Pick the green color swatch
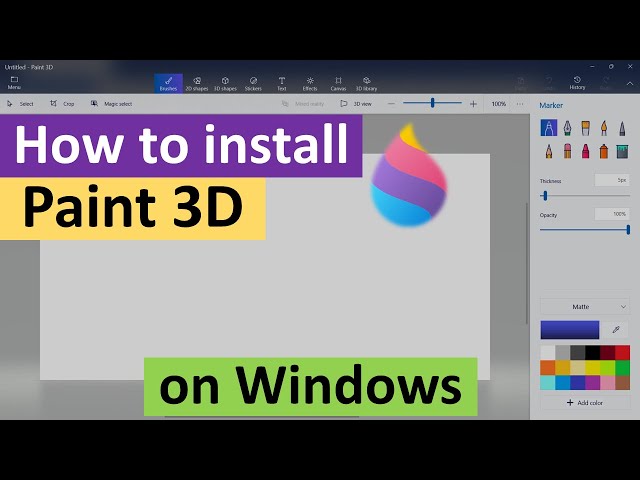The image size is (640, 480). 622,367
